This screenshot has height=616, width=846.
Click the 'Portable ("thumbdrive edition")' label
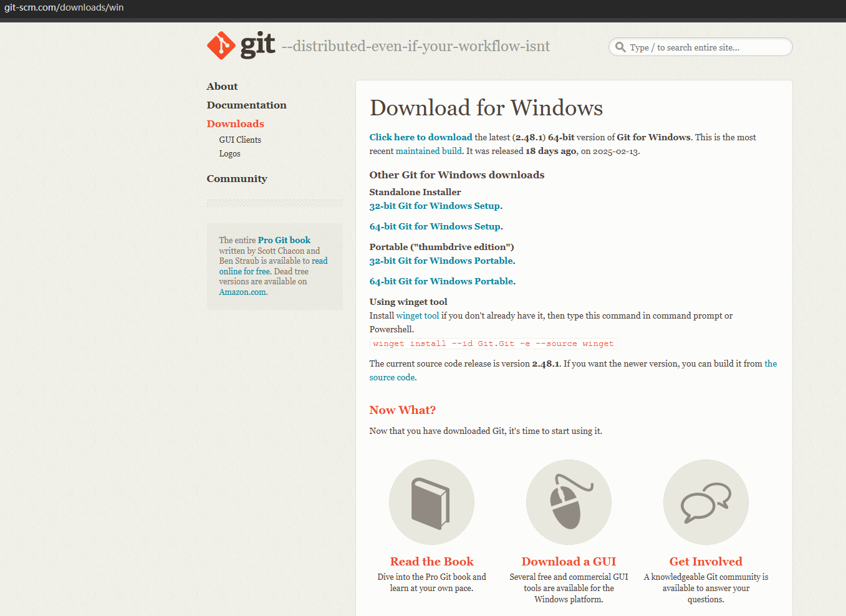point(441,247)
